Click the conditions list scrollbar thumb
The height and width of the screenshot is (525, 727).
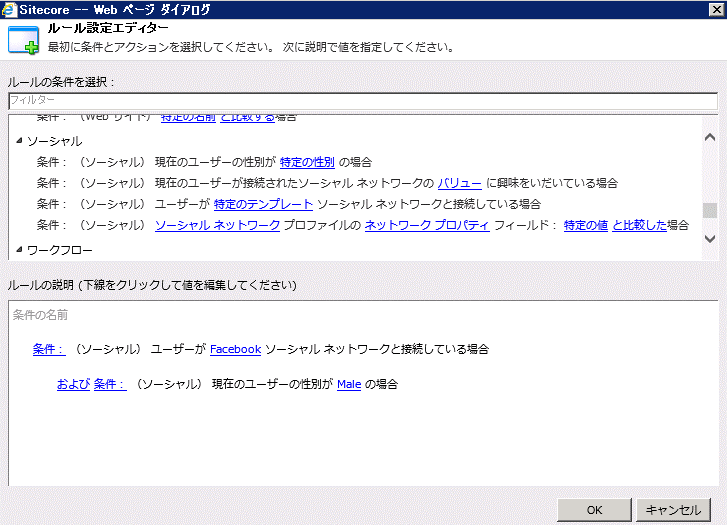click(710, 209)
